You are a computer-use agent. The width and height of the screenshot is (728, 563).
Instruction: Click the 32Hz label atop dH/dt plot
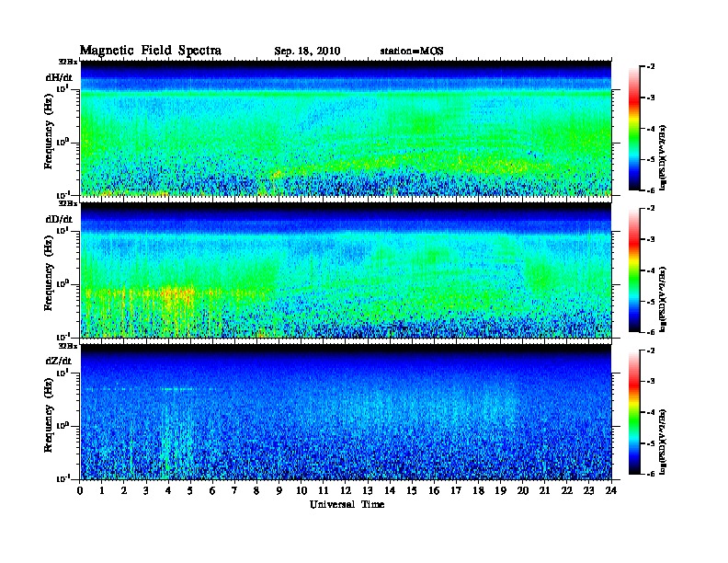pos(68,62)
